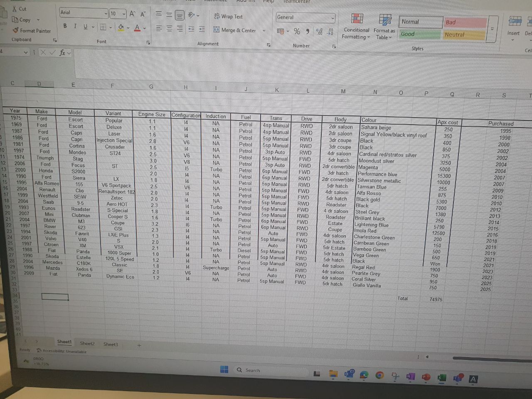This screenshot has height=399, width=532.
Task: Click the Format as Table icon
Action: [385, 20]
